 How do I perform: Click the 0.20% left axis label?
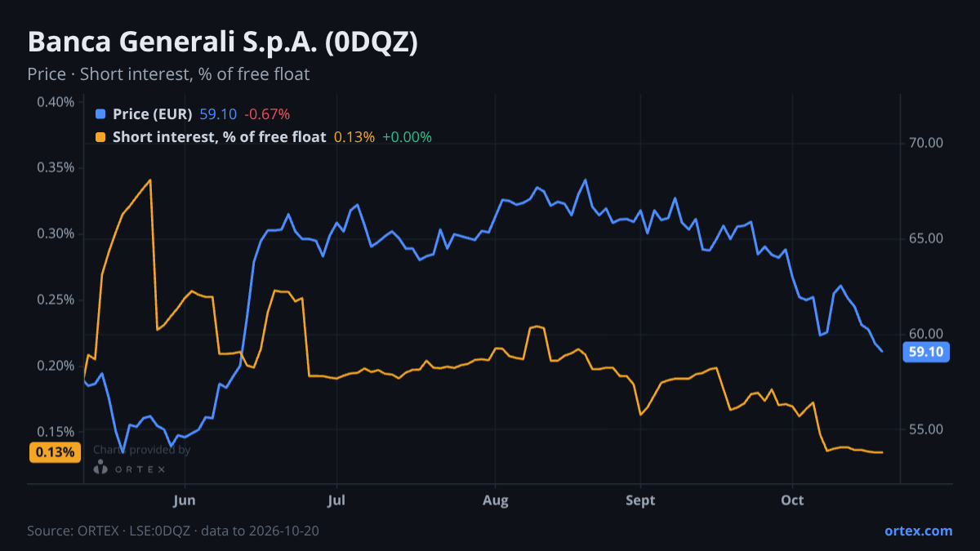coord(56,366)
